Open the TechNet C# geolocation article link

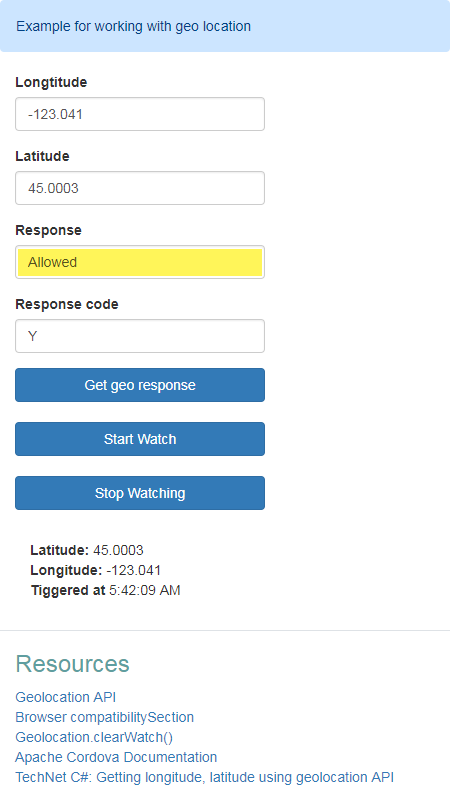click(205, 777)
